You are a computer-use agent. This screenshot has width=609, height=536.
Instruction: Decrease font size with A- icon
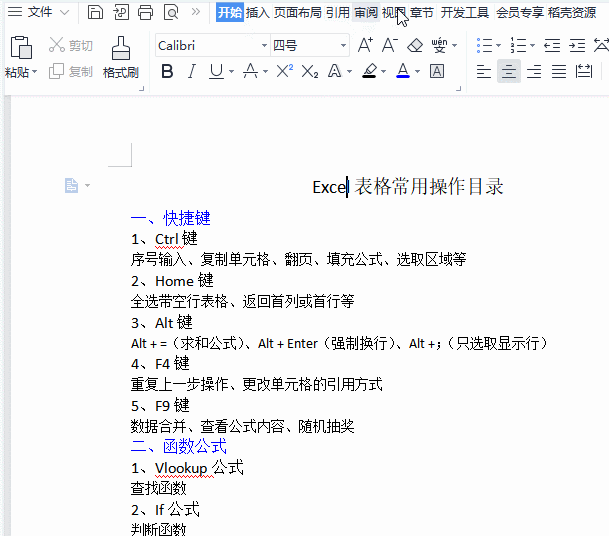point(390,45)
